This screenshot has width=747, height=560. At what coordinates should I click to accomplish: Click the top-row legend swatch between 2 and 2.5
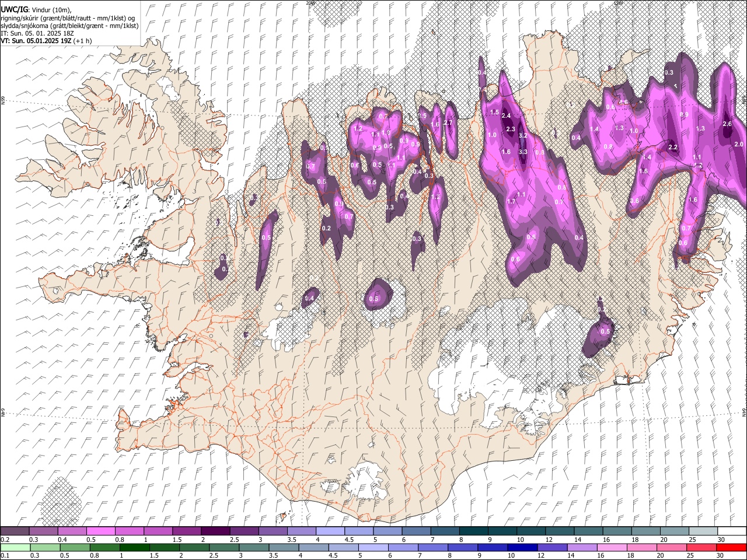215,531
